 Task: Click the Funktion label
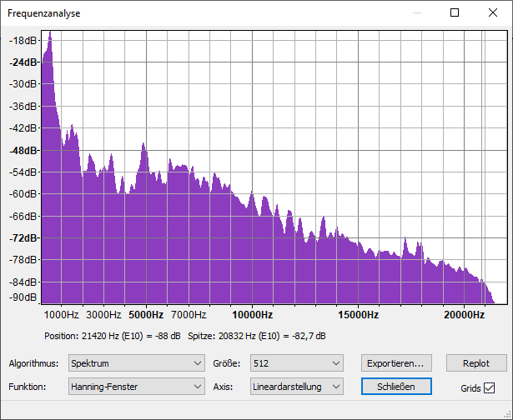tap(28, 387)
